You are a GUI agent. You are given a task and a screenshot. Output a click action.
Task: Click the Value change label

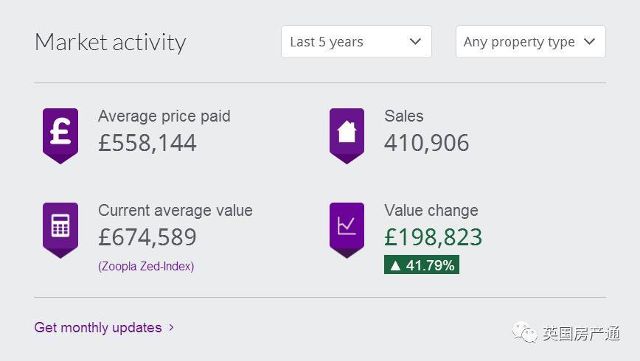click(431, 211)
